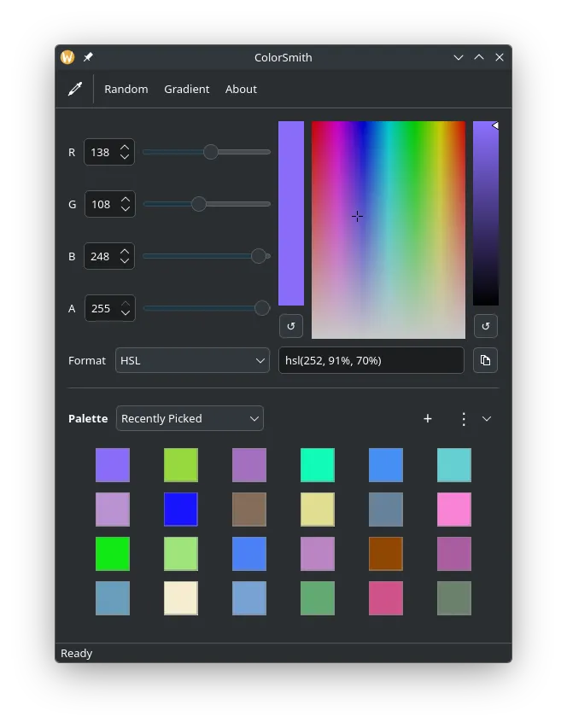Select the mint green swatch in first row
Viewport: 567px width, 728px height.
point(318,465)
